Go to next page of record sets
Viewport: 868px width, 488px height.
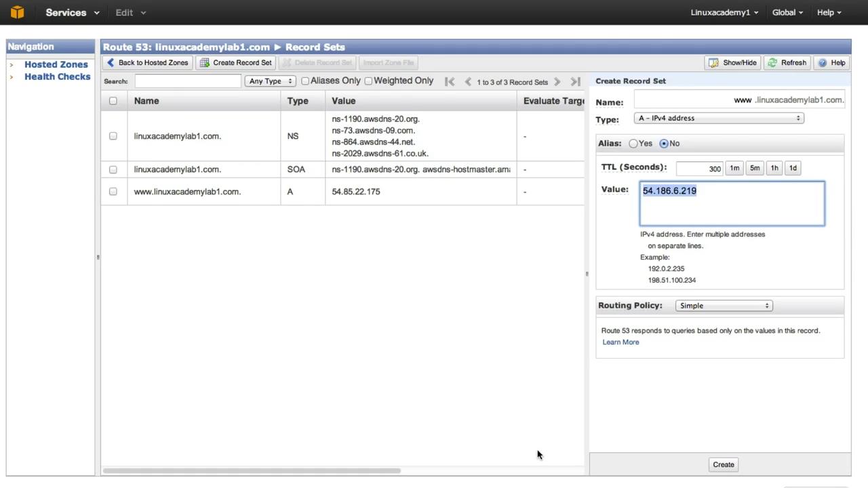557,81
